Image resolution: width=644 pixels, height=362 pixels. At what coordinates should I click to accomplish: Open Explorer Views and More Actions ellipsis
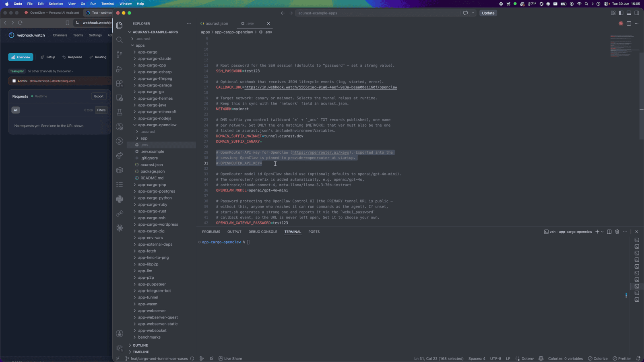(x=189, y=23)
